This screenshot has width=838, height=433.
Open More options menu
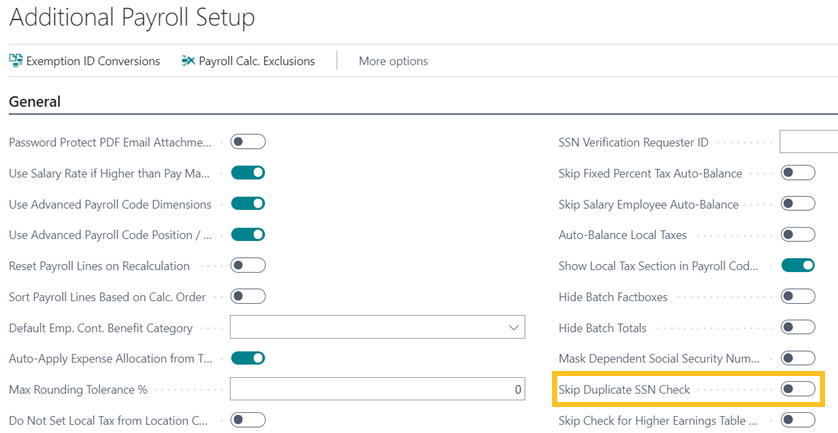click(x=393, y=61)
